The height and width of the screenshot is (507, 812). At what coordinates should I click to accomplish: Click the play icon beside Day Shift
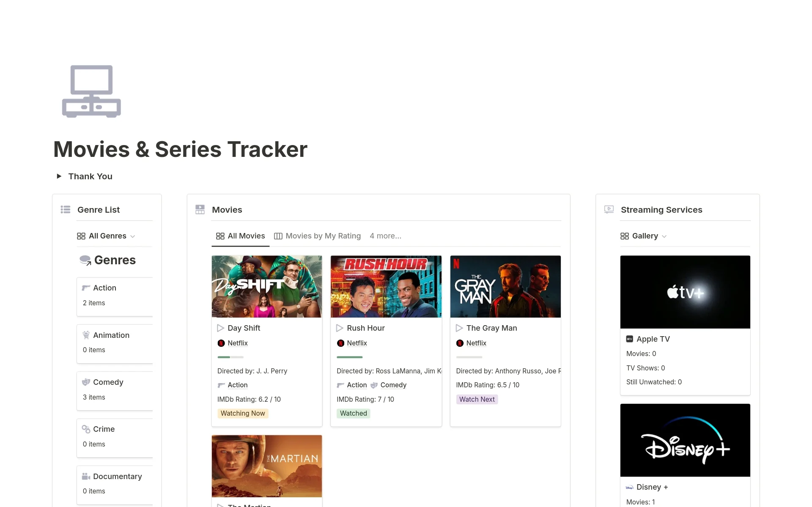[x=220, y=328]
